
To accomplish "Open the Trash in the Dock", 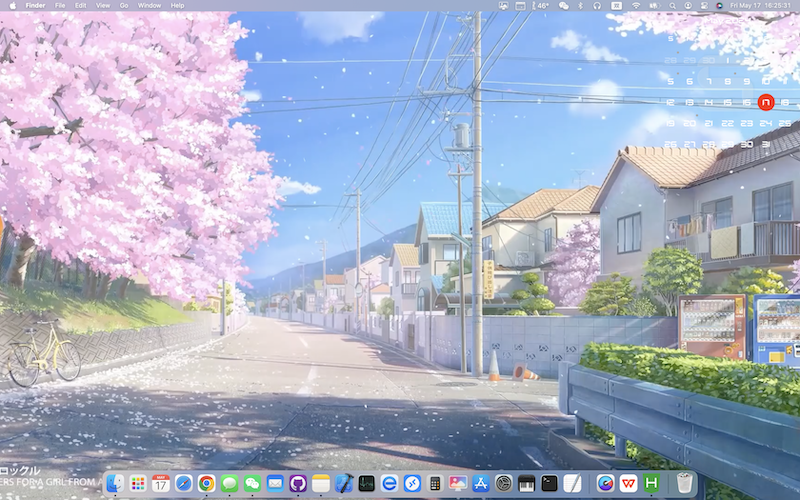I will [x=684, y=483].
